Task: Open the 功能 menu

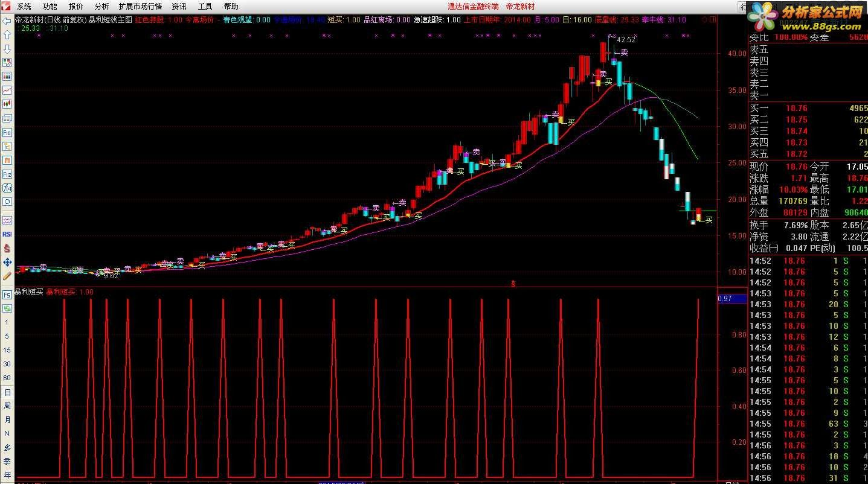Action: [50, 7]
